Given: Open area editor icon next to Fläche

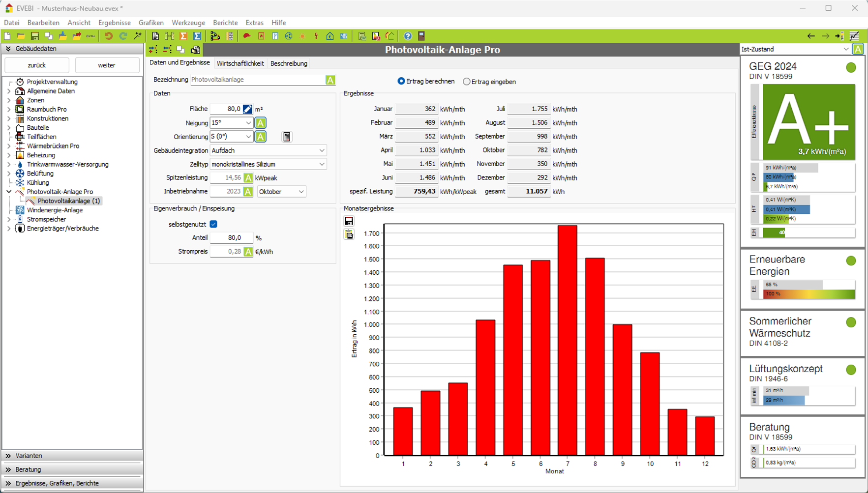Looking at the screenshot, I should (x=247, y=109).
